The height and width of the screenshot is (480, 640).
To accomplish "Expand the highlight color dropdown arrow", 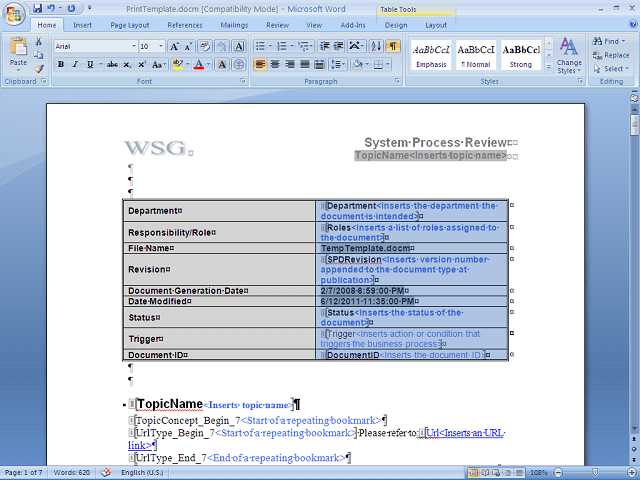I will point(188,64).
